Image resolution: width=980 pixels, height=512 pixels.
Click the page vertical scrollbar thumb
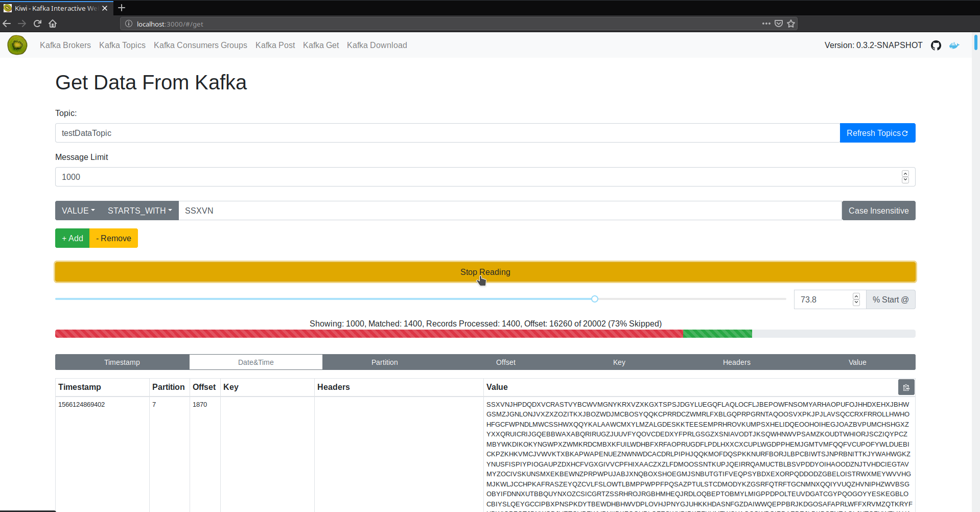pos(976,42)
